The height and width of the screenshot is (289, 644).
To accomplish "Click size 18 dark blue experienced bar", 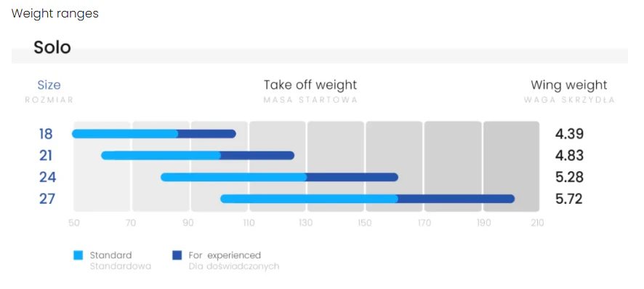I will tap(207, 134).
